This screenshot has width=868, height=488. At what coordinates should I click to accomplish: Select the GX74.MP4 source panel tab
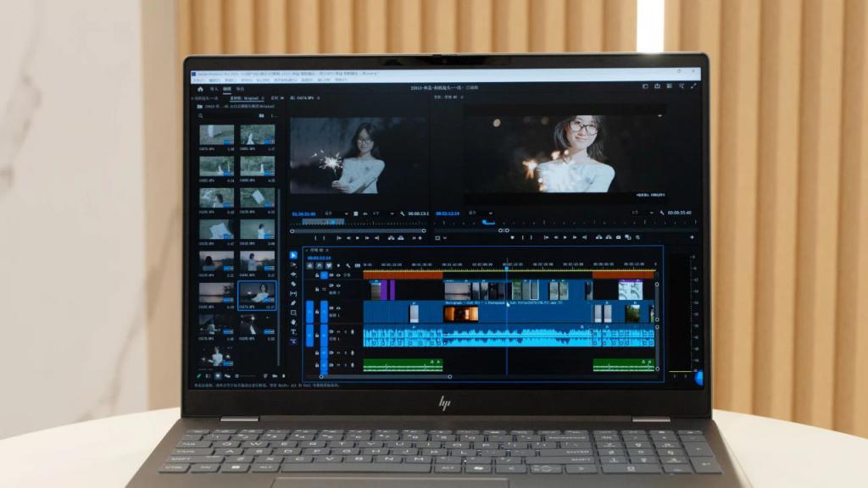click(304, 98)
